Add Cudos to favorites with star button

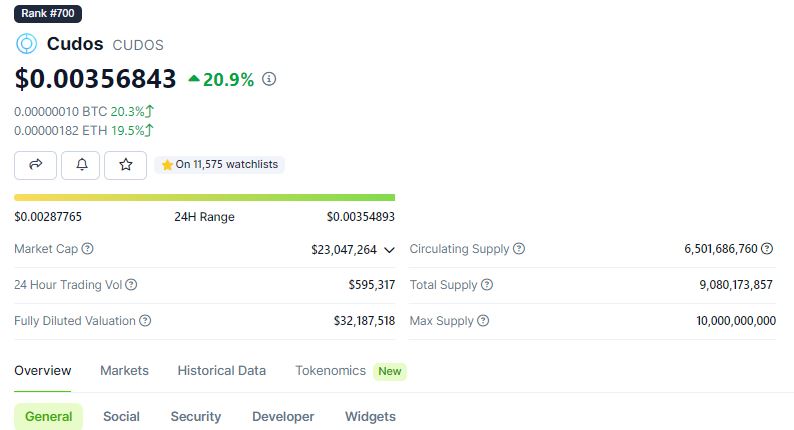pyautogui.click(x=126, y=165)
